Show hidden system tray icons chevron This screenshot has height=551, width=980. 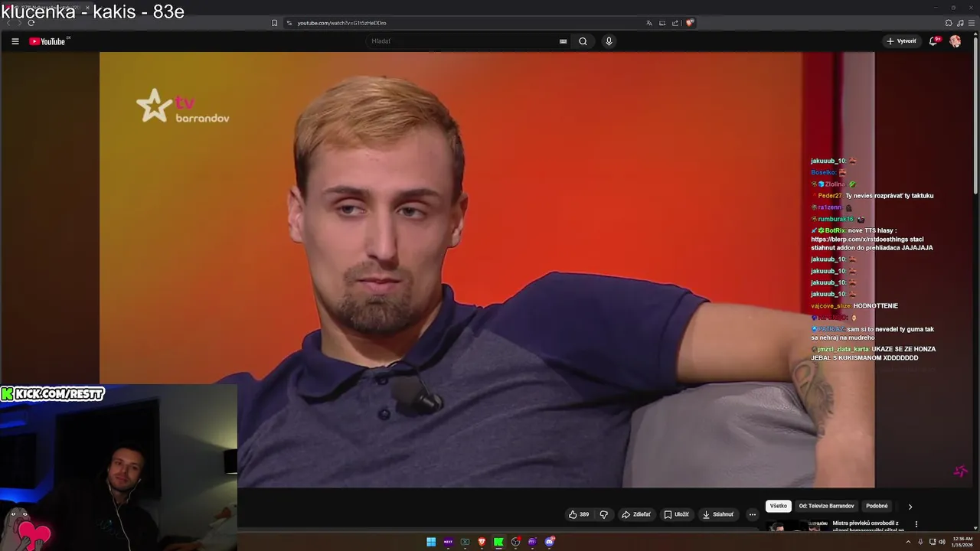pyautogui.click(x=909, y=542)
